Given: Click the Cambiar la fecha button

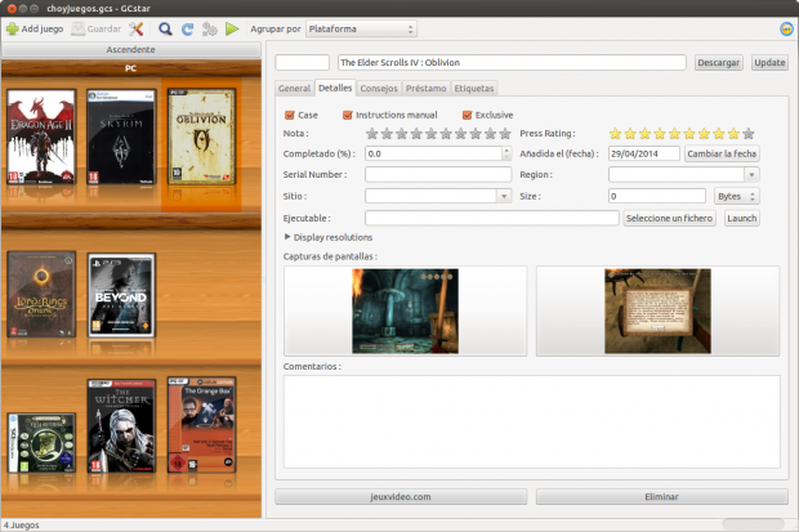Looking at the screenshot, I should click(x=722, y=154).
